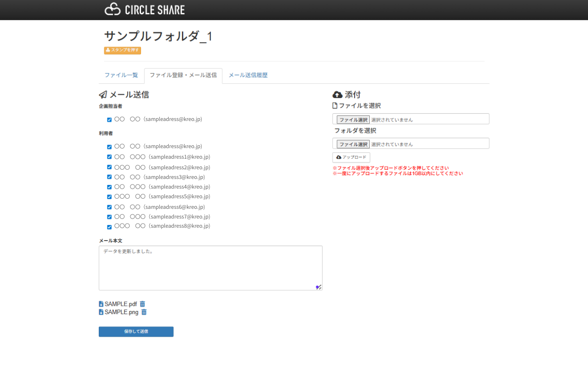Click the paper plane mail send icon

coord(103,95)
